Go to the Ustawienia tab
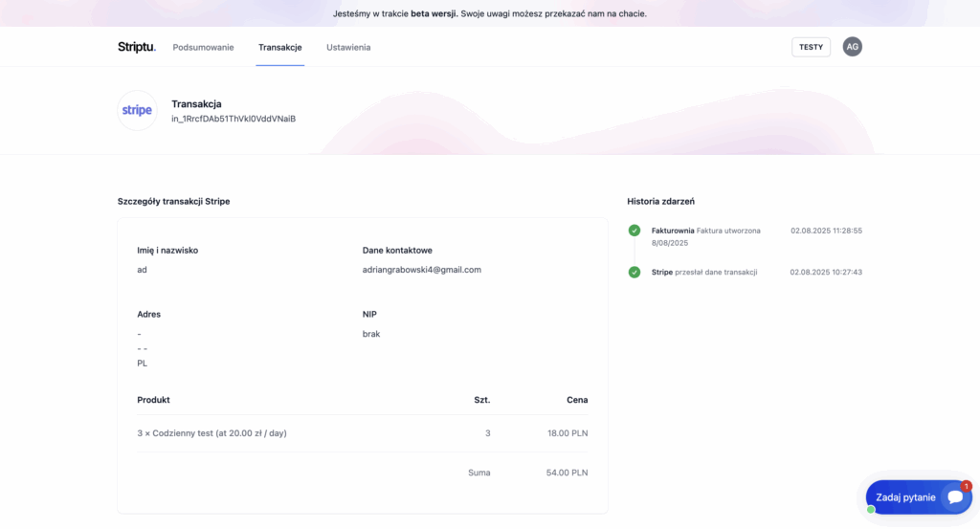The image size is (980, 529). pyautogui.click(x=348, y=48)
